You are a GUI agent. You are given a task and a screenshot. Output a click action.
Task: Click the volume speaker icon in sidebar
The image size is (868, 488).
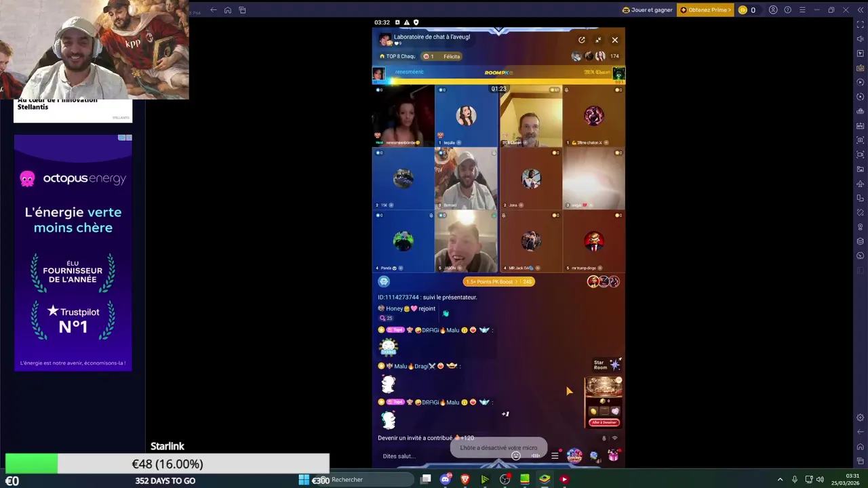861,39
